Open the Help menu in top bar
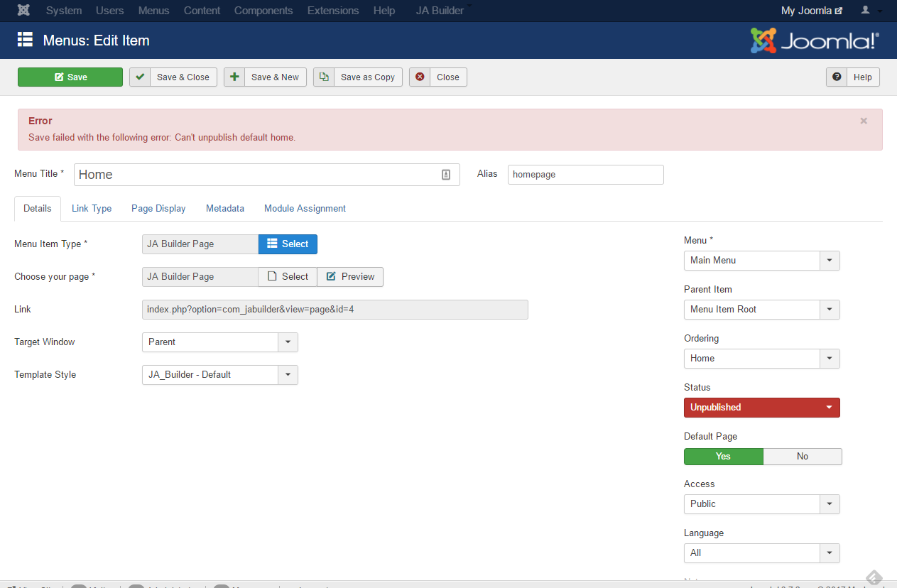The image size is (897, 588). coord(384,11)
